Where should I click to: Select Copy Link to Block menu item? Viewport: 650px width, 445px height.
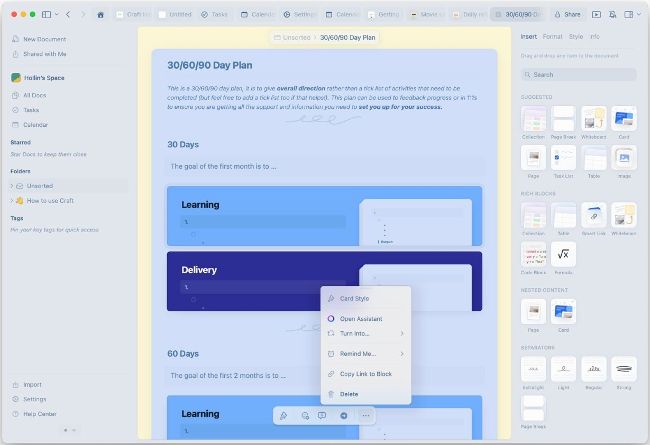coord(366,374)
